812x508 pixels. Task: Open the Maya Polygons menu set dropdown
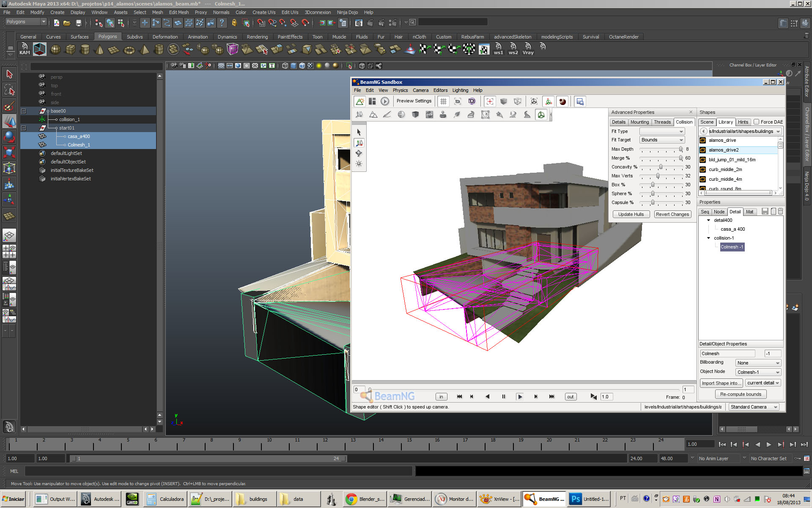click(26, 22)
